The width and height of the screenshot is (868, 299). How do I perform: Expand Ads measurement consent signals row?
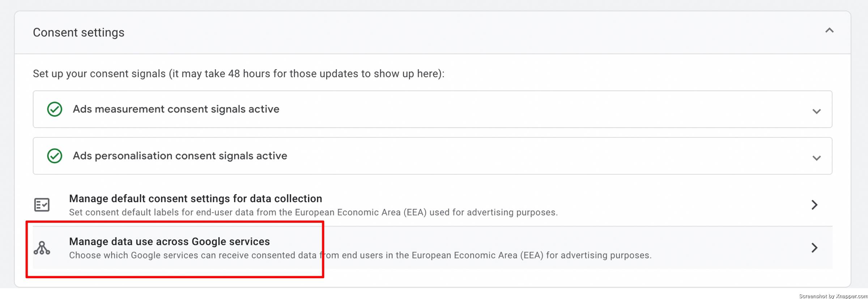(x=816, y=111)
